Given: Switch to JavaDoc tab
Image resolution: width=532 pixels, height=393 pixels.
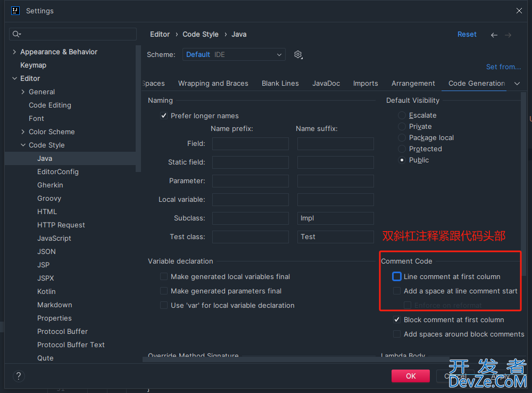Looking at the screenshot, I should pyautogui.click(x=326, y=83).
